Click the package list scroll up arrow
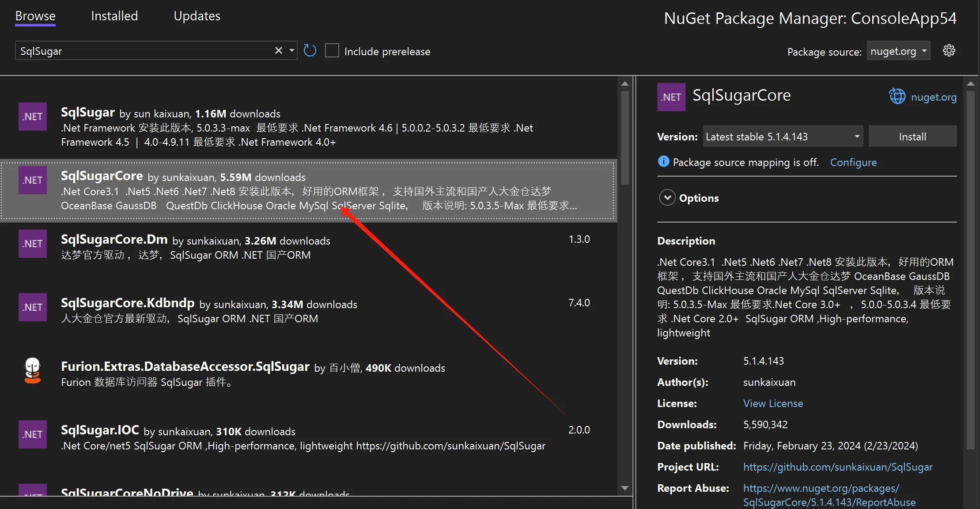980x509 pixels. [624, 83]
